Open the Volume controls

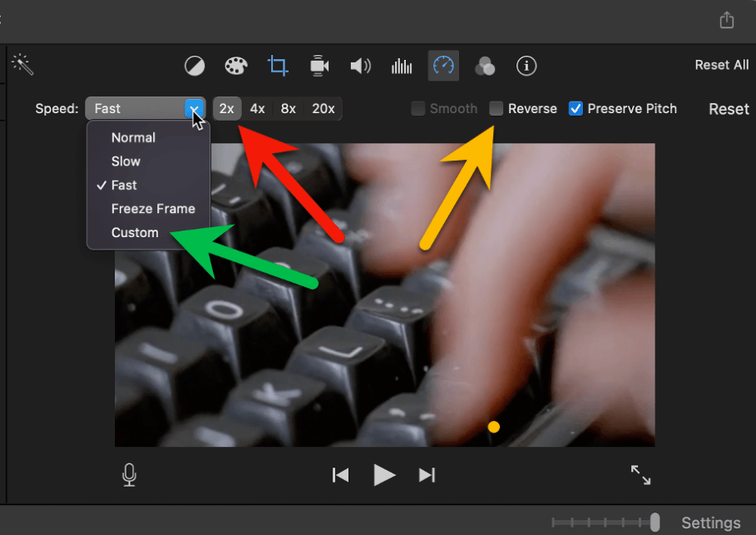click(x=361, y=66)
